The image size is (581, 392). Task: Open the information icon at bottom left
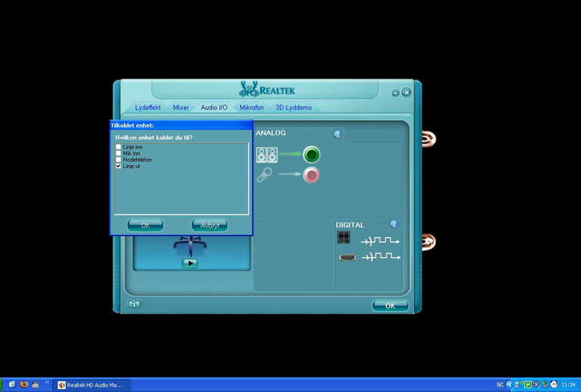click(134, 303)
